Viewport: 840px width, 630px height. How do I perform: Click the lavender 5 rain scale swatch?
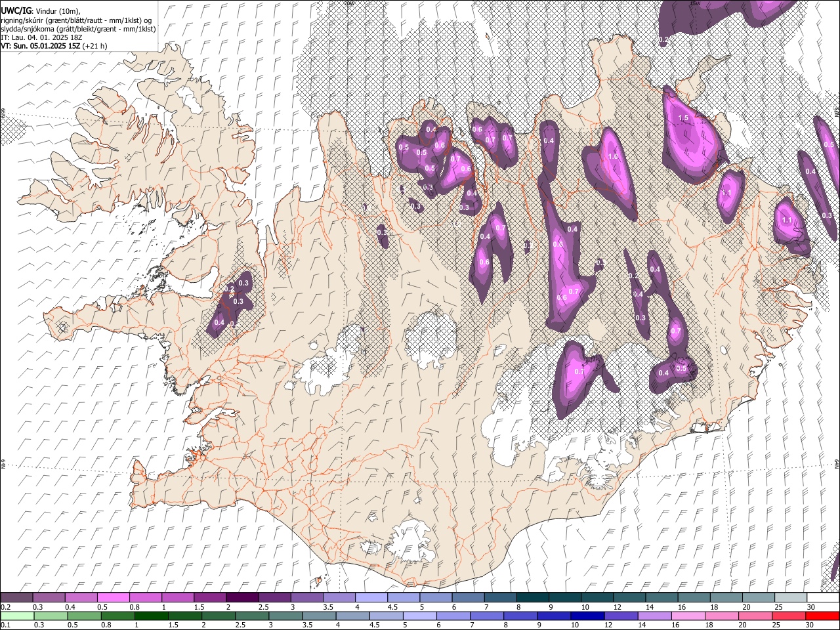420,616
